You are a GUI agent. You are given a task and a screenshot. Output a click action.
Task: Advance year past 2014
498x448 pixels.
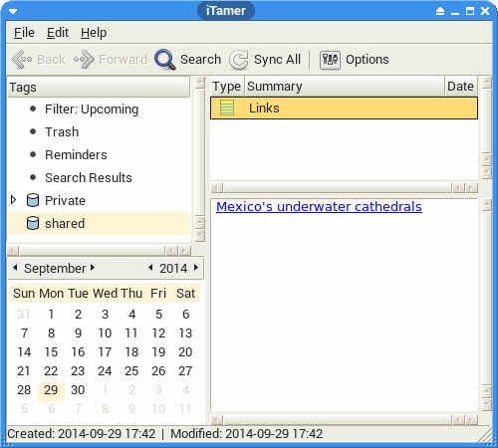(x=196, y=268)
